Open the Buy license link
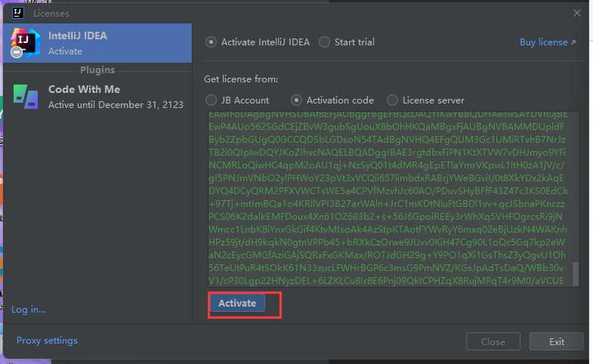The image size is (593, 364). point(543,42)
